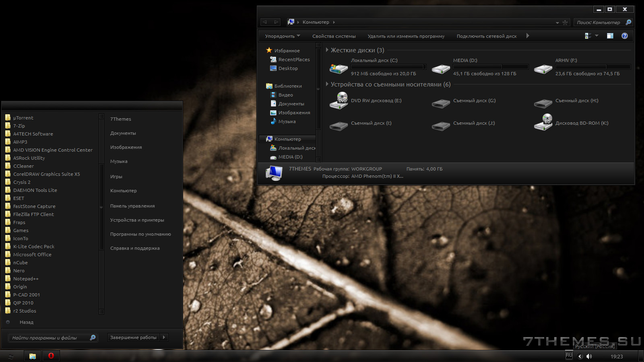Open the DVD RW drive (E:)
Viewport: 644px width, 362px height.
(x=339, y=101)
